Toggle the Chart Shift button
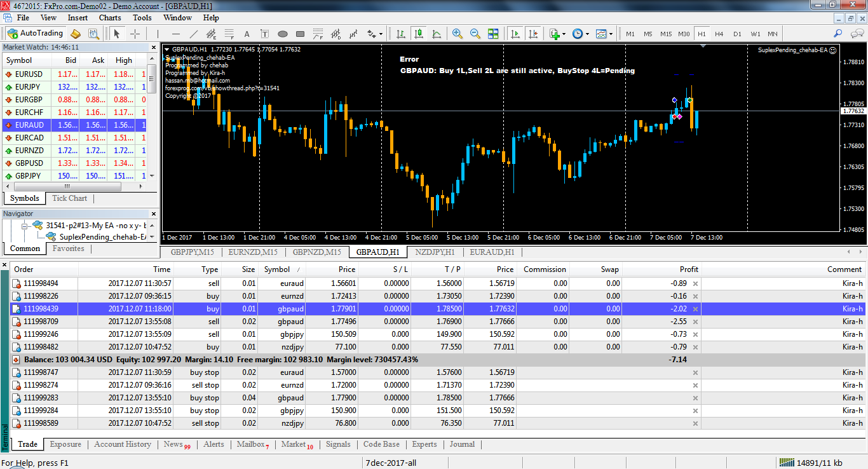 pyautogui.click(x=533, y=34)
